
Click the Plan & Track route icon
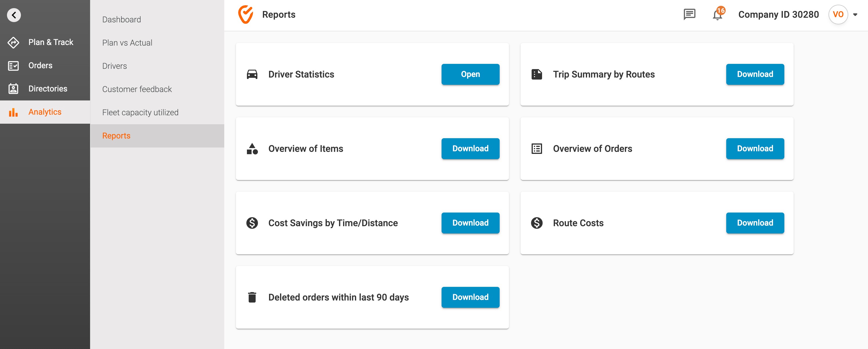(13, 42)
